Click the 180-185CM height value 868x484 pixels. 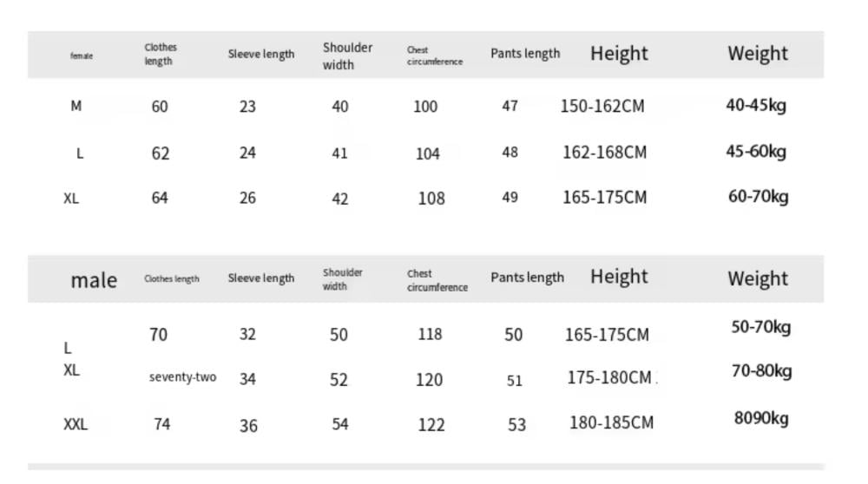coord(612,423)
